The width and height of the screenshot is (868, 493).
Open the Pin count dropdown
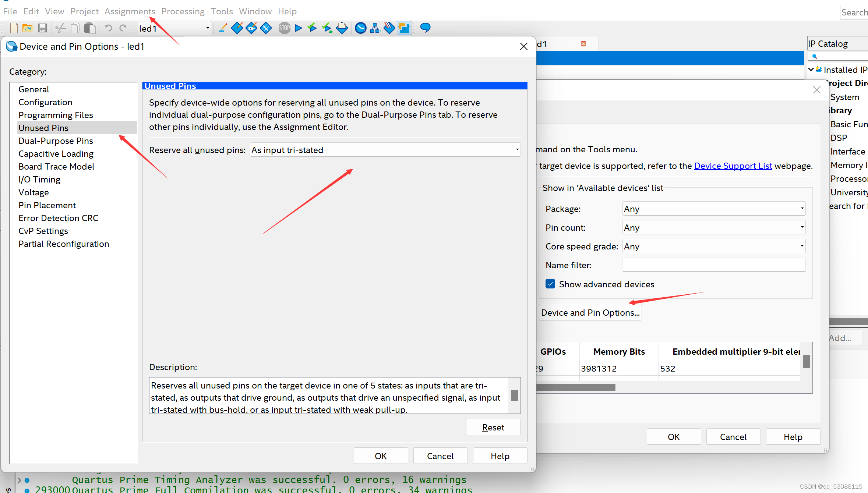click(x=714, y=227)
